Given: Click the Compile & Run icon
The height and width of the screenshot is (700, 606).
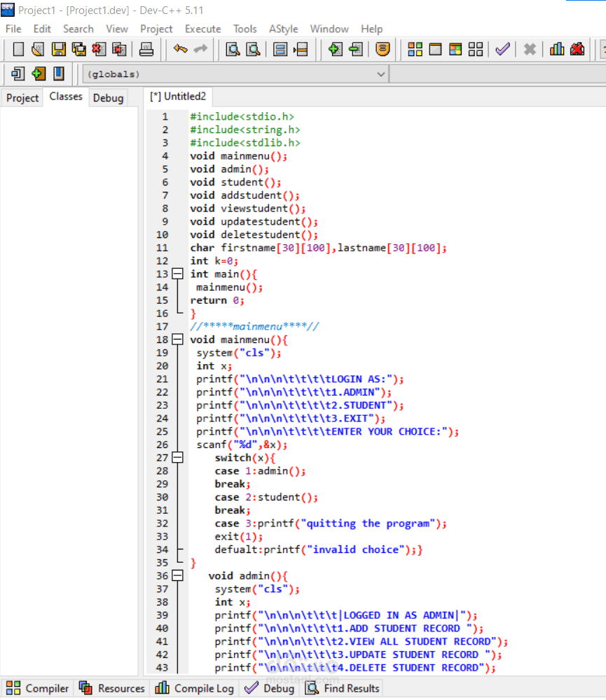Looking at the screenshot, I should pyautogui.click(x=455, y=49).
